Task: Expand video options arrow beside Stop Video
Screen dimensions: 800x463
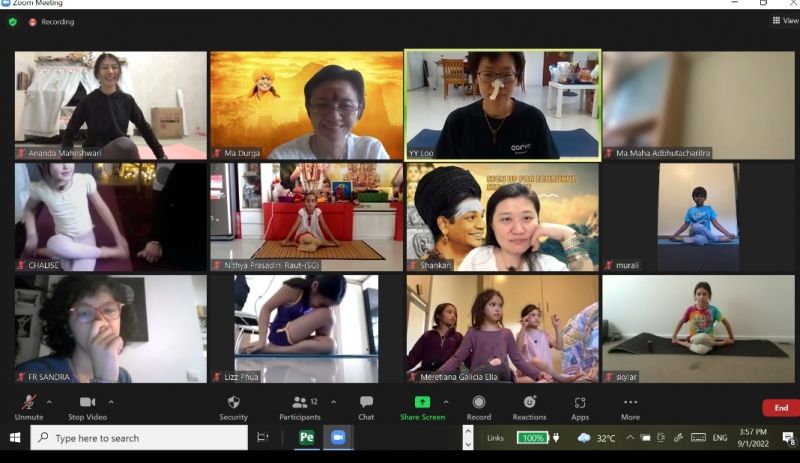Action: [111, 402]
